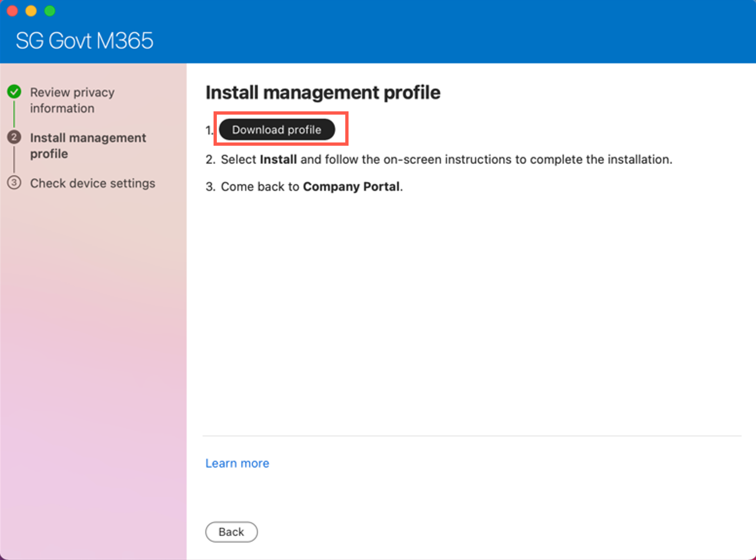756x560 pixels.
Task: Close the window with red button
Action: coord(12,11)
